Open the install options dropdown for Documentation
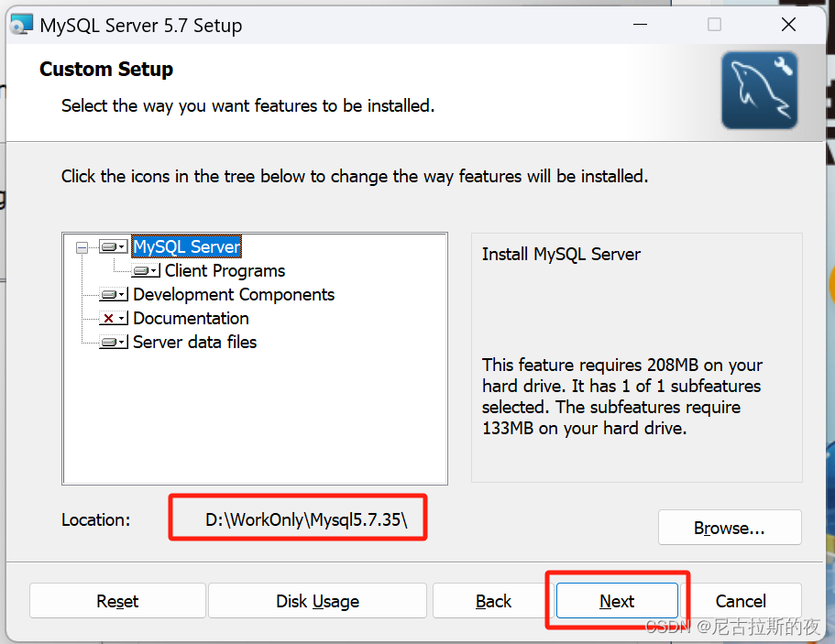The image size is (835, 644). coord(123,318)
